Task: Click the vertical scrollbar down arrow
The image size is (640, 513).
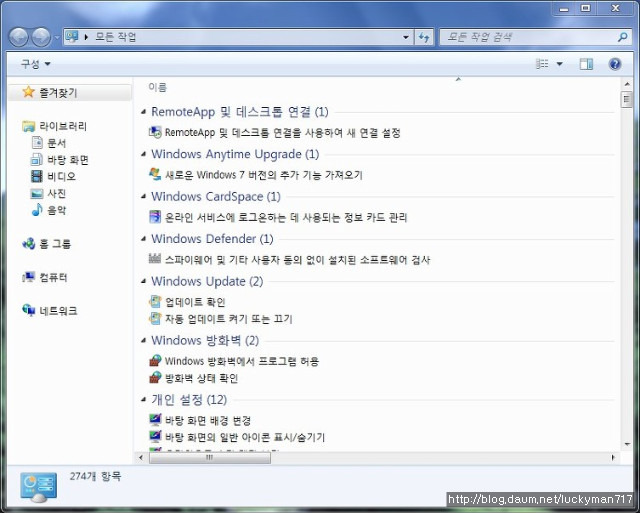Action: pos(627,444)
